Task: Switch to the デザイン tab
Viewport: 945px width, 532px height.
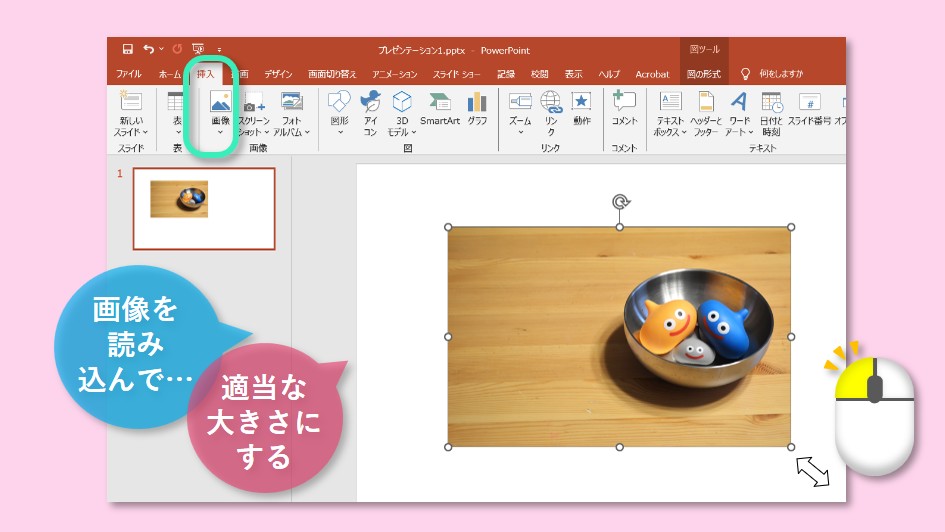Action: pos(278,74)
